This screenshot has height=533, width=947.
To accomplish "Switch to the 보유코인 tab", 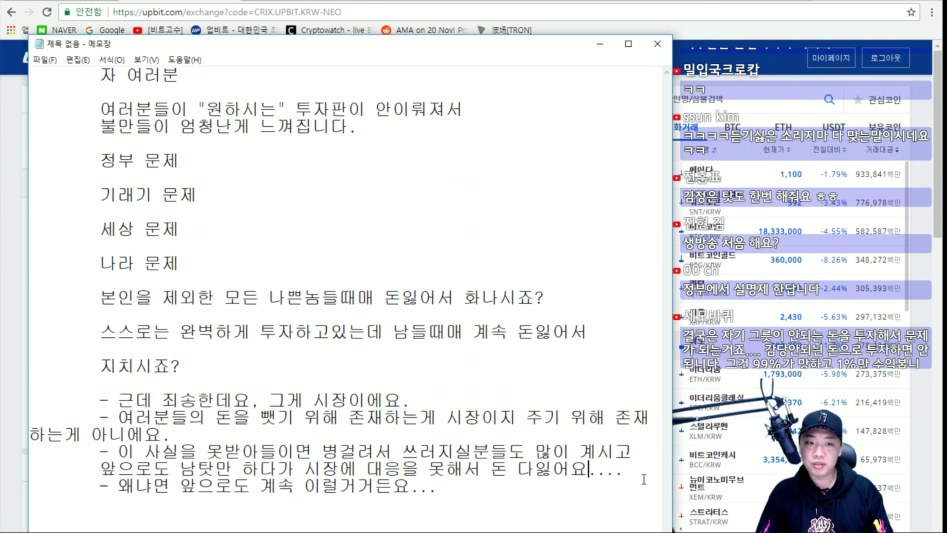I will click(884, 127).
